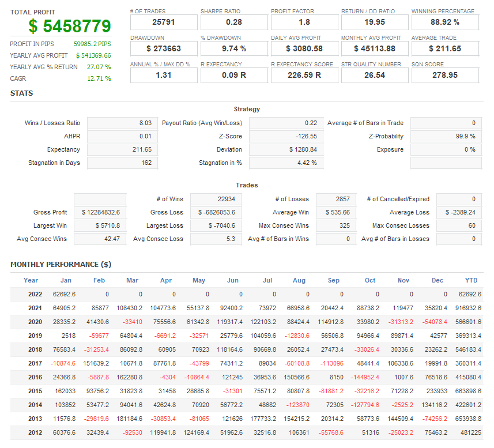
Task: Click the CAGR value 12.71 %
Action: click(99, 79)
